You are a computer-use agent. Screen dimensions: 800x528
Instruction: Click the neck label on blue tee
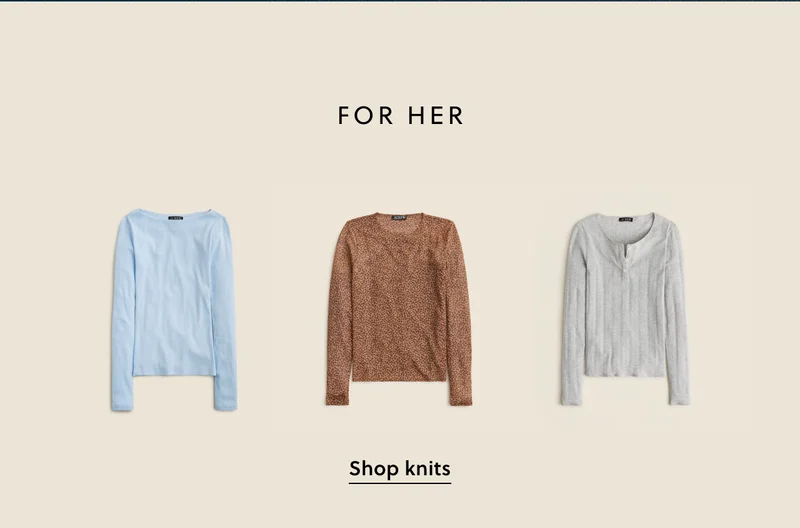click(x=176, y=218)
